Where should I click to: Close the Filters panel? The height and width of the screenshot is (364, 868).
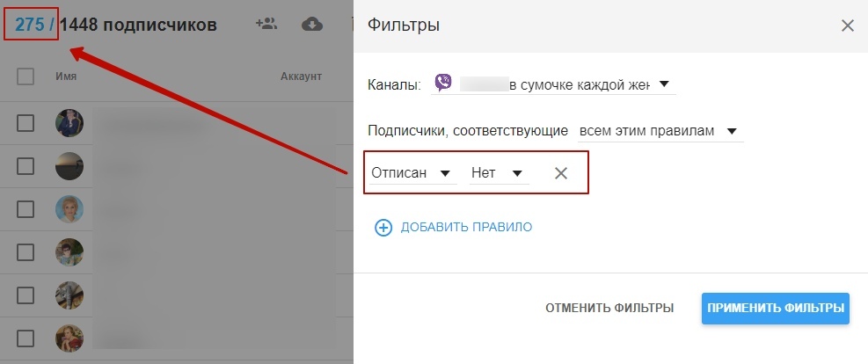click(x=847, y=25)
